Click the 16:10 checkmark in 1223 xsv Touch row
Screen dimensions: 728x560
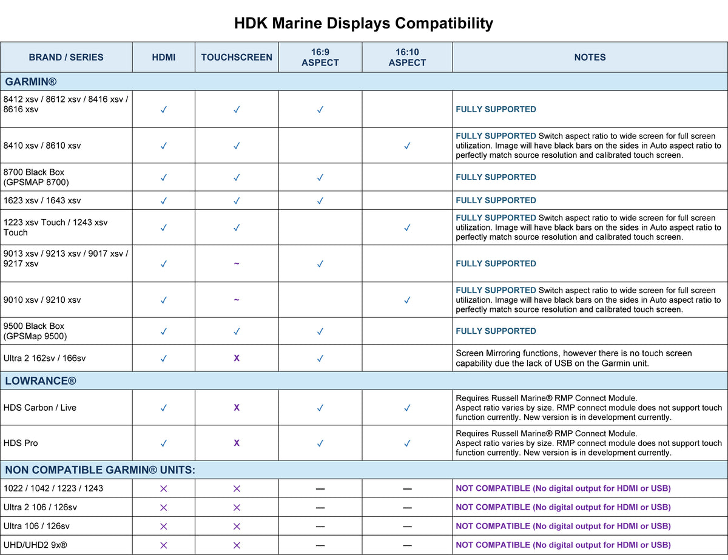click(x=407, y=228)
